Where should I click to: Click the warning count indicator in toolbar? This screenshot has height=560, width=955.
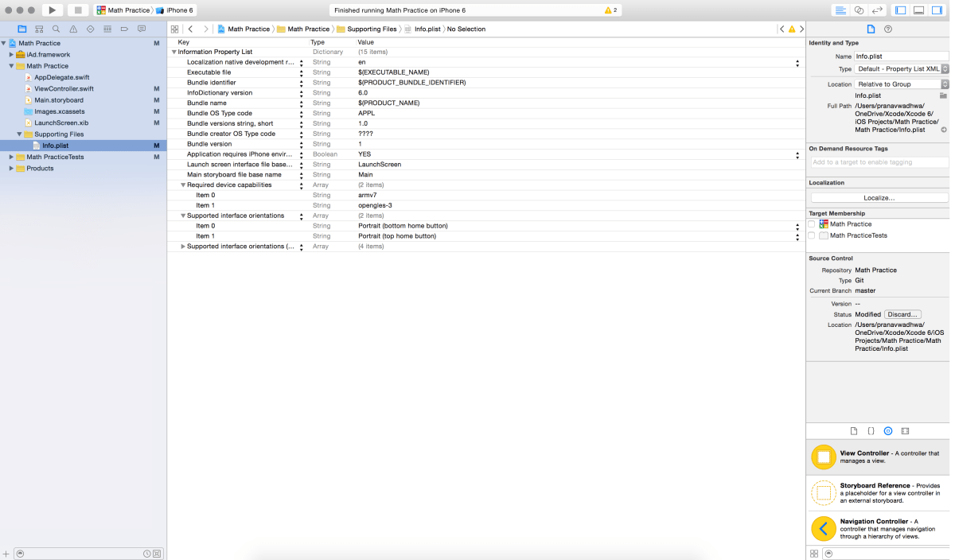pos(610,10)
